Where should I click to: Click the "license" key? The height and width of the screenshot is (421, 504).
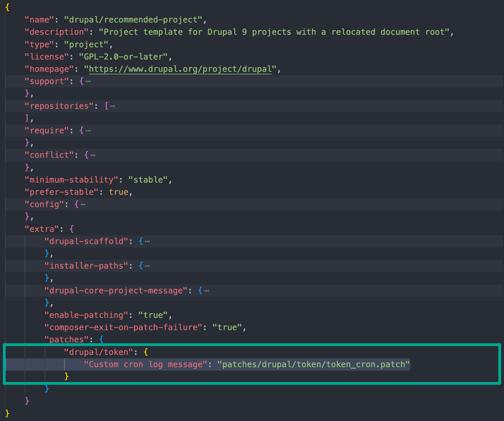(x=47, y=57)
